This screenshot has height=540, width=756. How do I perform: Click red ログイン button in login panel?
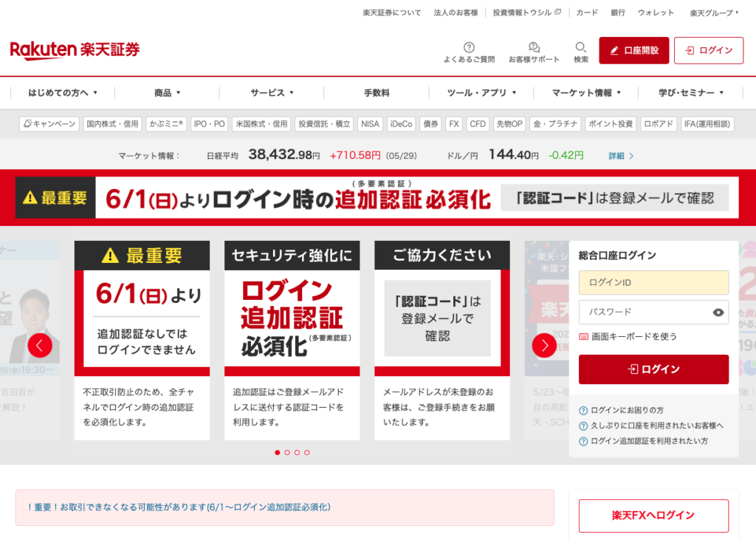[654, 369]
